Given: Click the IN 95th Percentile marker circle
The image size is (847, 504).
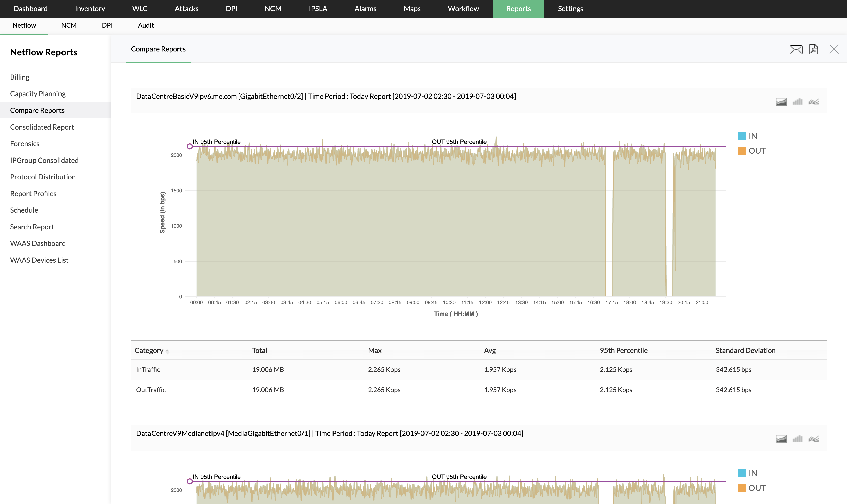Looking at the screenshot, I should pyautogui.click(x=190, y=146).
